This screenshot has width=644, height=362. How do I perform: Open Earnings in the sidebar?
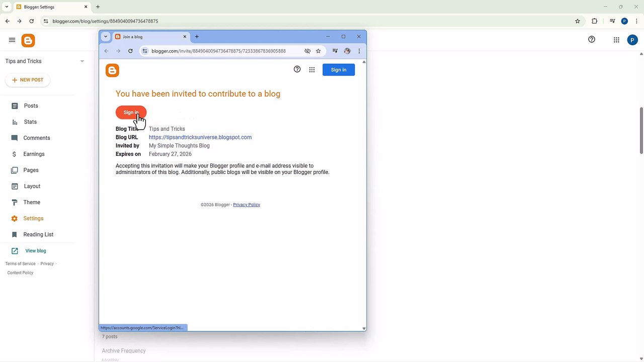pyautogui.click(x=34, y=154)
